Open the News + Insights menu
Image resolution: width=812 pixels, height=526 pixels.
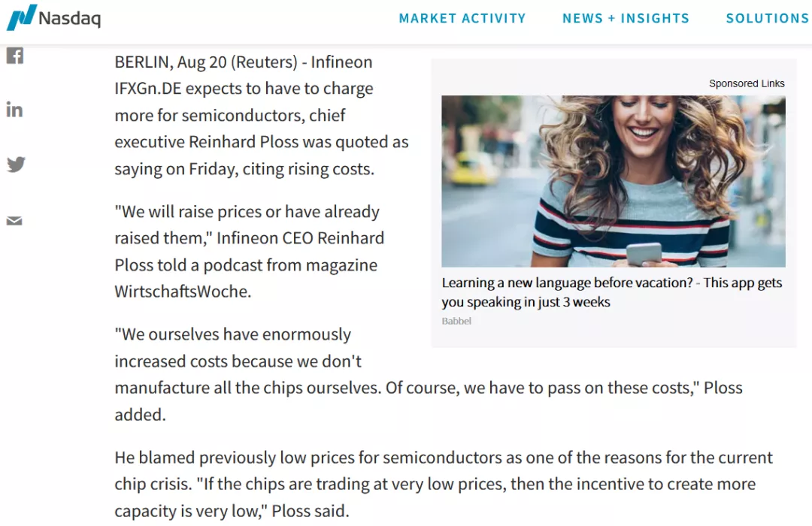click(x=626, y=18)
